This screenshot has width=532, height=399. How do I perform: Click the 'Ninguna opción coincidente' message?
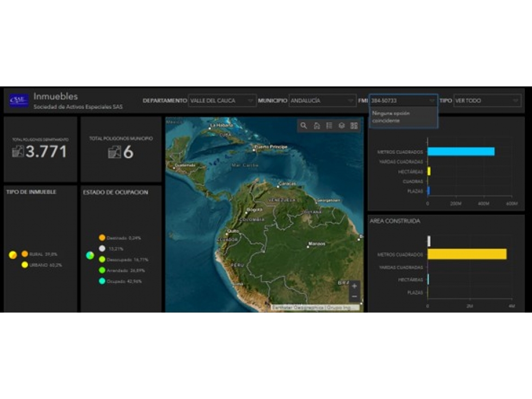[x=391, y=117]
